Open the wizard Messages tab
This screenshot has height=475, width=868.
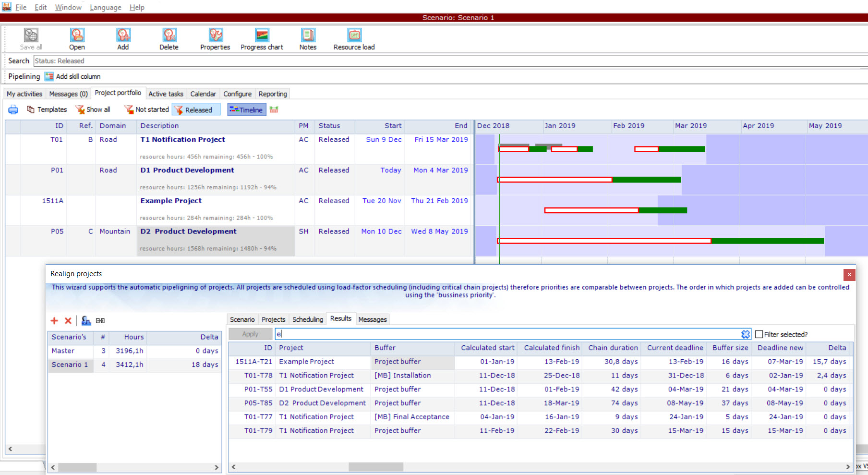373,319
